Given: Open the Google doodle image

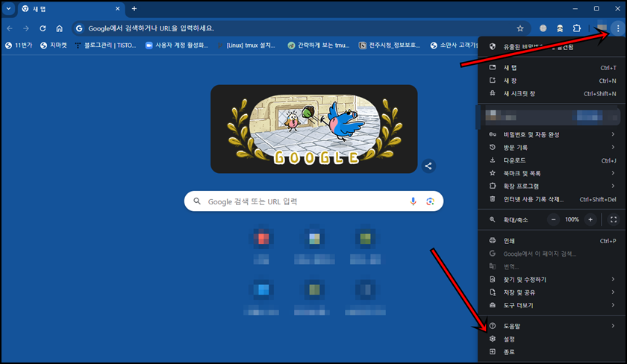Looking at the screenshot, I should [x=314, y=129].
